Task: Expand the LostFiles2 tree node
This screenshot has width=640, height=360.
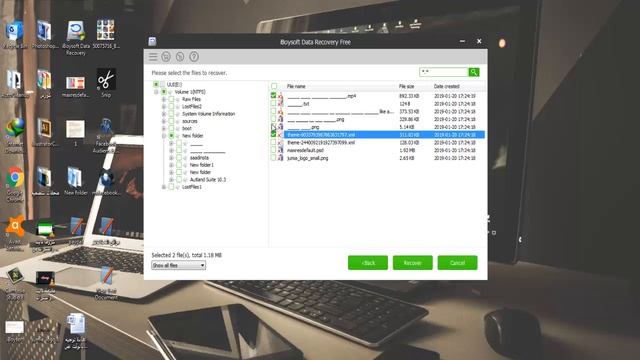Action: (x=164, y=107)
